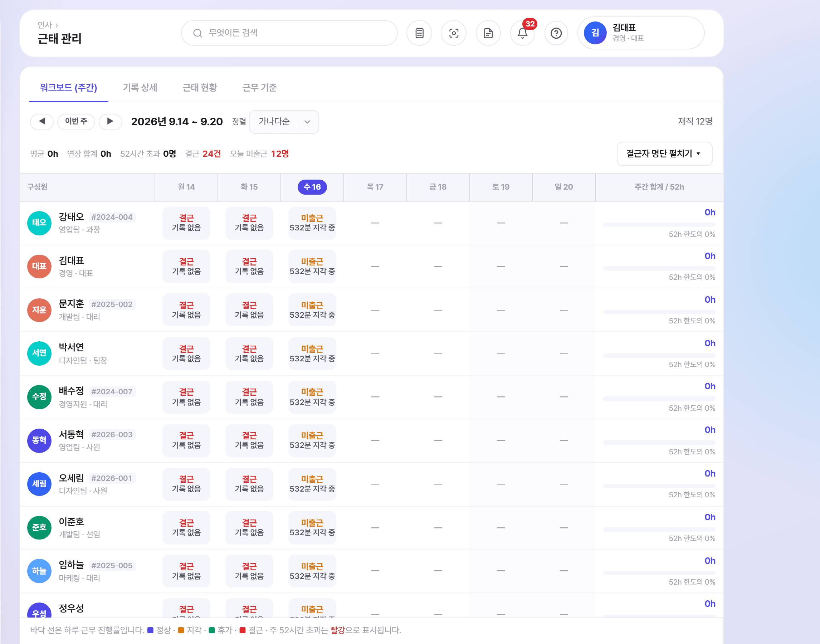Click 강태오 avatar 태오

click(x=39, y=223)
